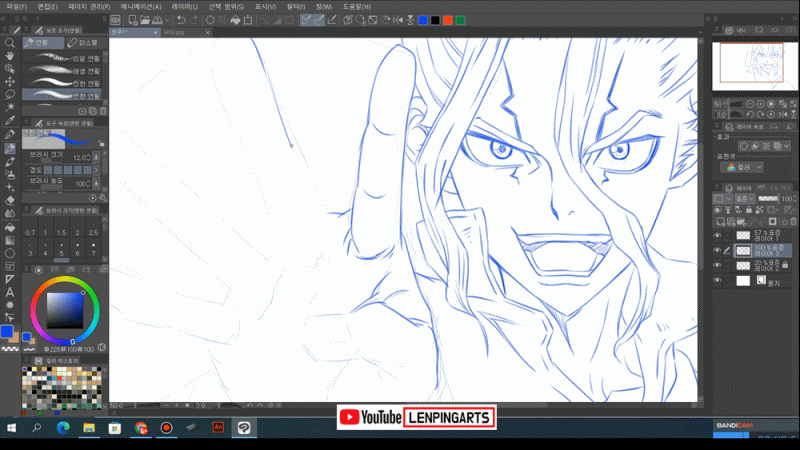Select the Text tool
This screenshot has width=800, height=450.
point(10,292)
